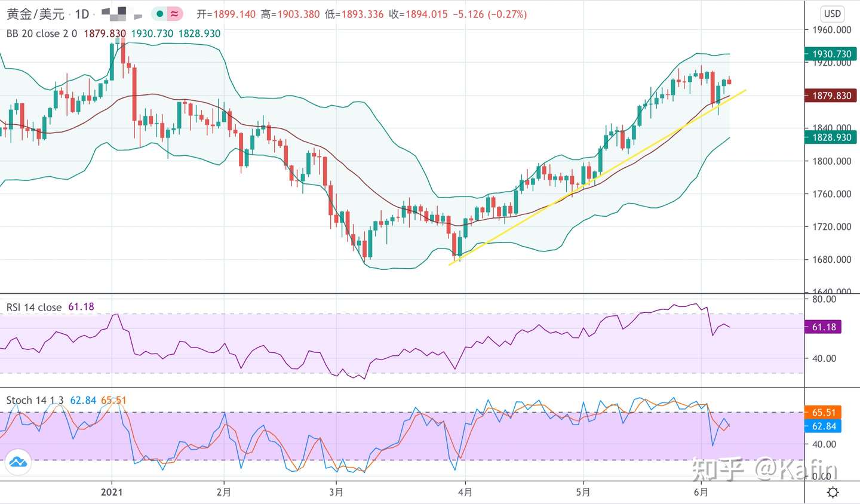Open chart settings via gear icon
Screen dimensions: 860x504
click(x=833, y=492)
